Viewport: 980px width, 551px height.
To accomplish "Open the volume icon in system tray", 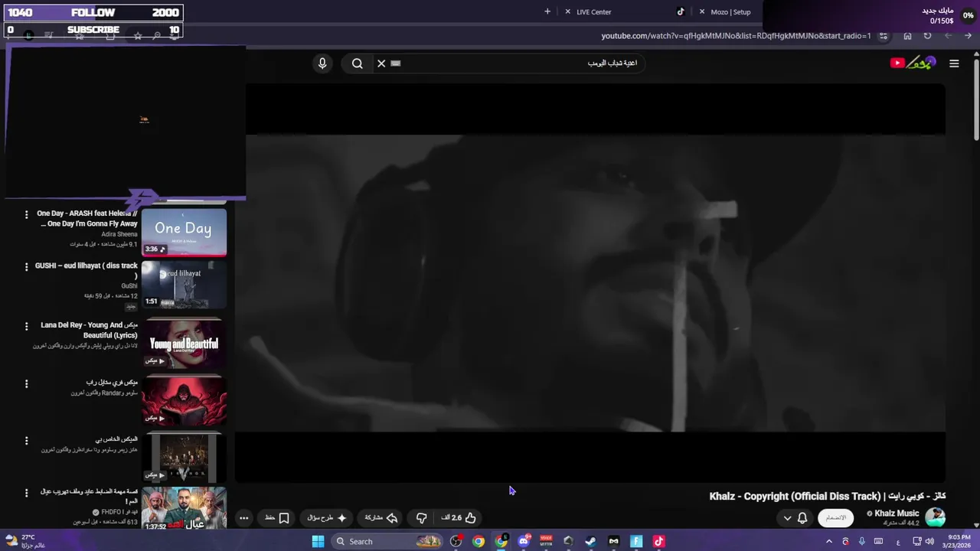I will (929, 541).
